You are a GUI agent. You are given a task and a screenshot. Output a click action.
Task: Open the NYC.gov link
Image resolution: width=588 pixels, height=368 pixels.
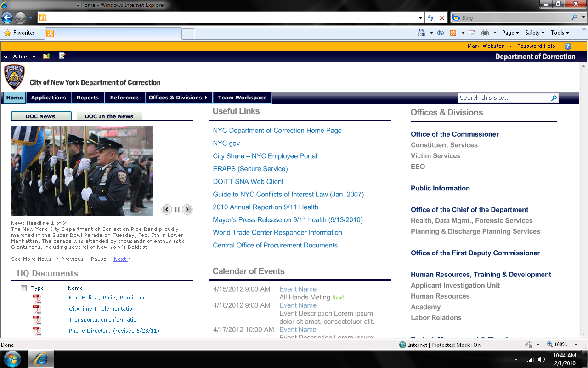click(226, 144)
